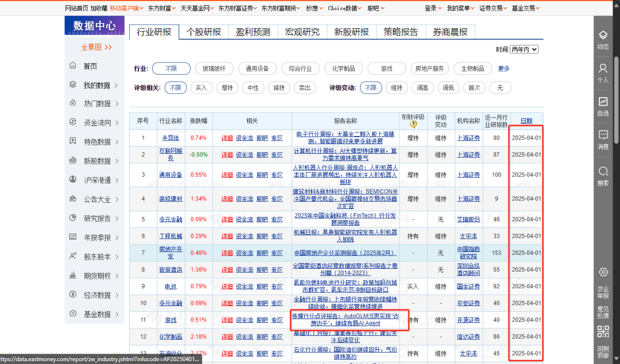Switch to the 个股研报 tab
The height and width of the screenshot is (364, 620).
[204, 32]
